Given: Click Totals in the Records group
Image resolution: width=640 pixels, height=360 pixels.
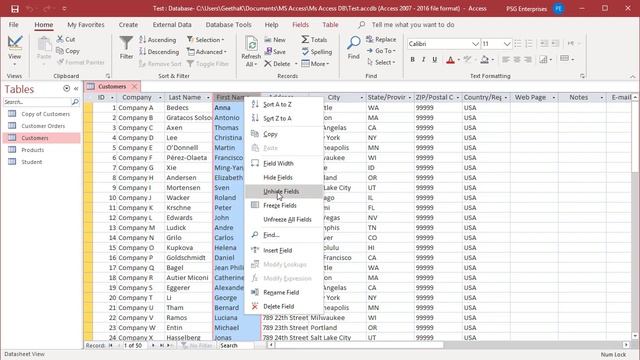Looking at the screenshot, I should tap(314, 40).
